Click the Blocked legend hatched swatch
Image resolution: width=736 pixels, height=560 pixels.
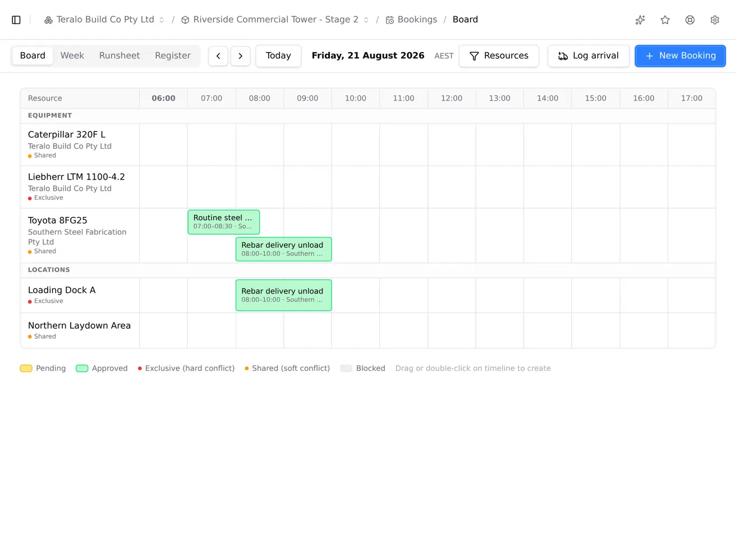[x=346, y=369]
